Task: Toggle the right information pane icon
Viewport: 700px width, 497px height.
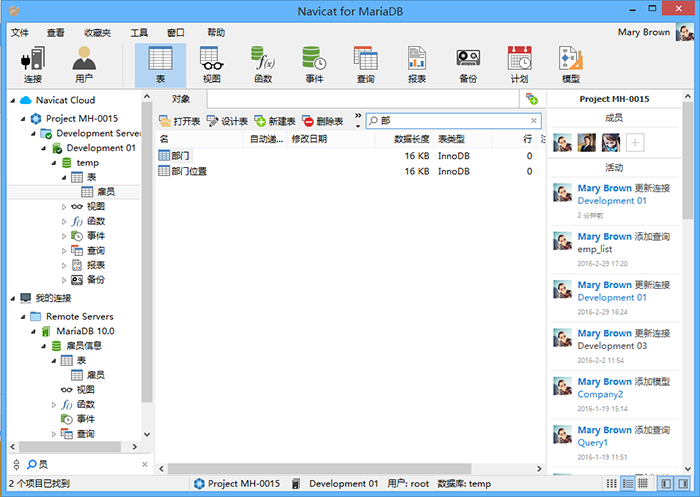Action: click(683, 484)
